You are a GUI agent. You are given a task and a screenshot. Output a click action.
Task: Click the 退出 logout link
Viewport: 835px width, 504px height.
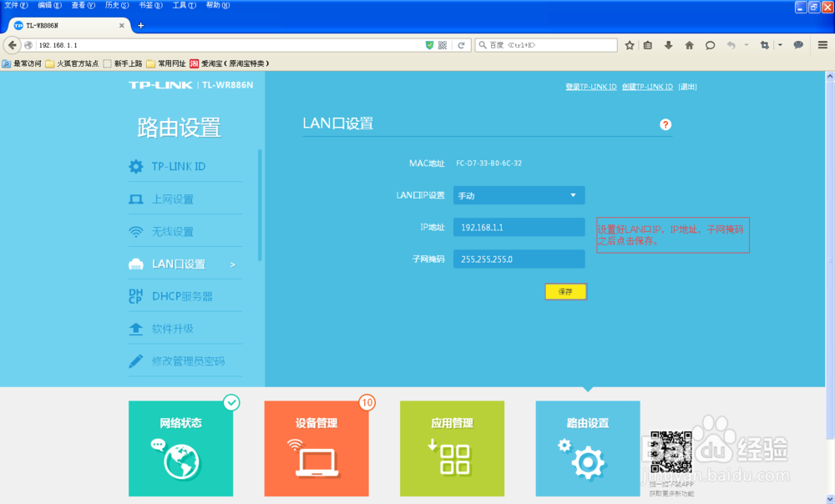click(687, 87)
